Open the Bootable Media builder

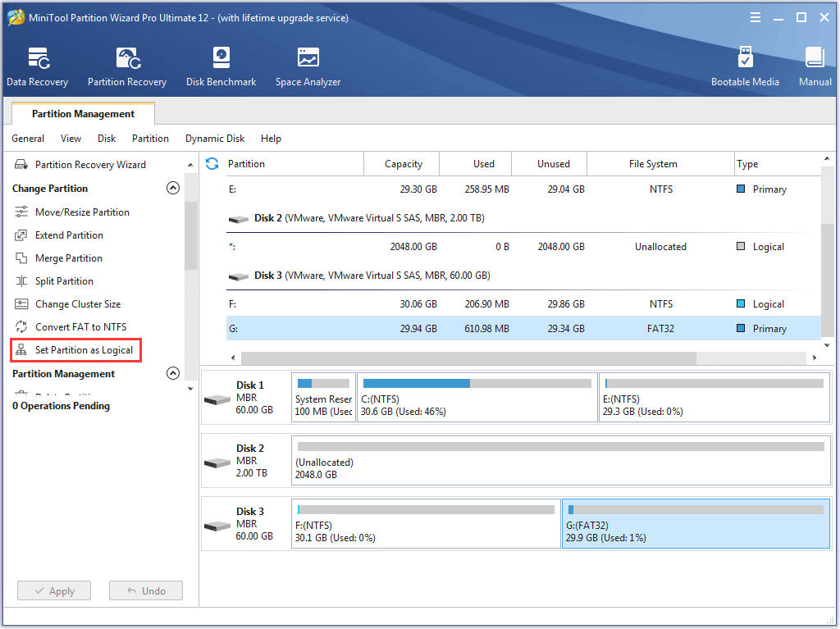click(x=745, y=66)
